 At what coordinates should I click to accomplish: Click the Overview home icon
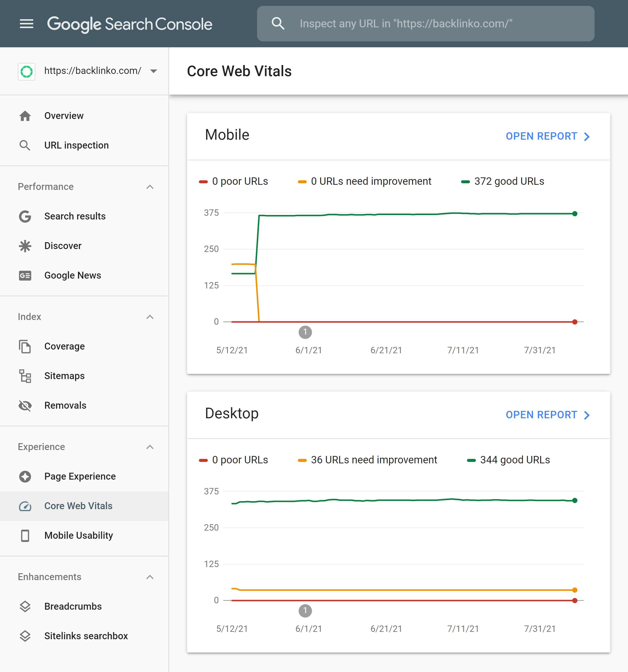tap(25, 116)
